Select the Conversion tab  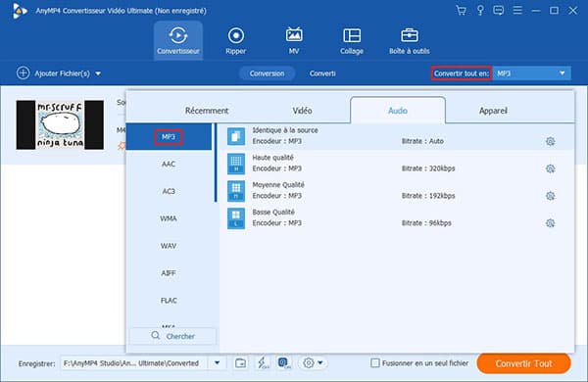267,73
